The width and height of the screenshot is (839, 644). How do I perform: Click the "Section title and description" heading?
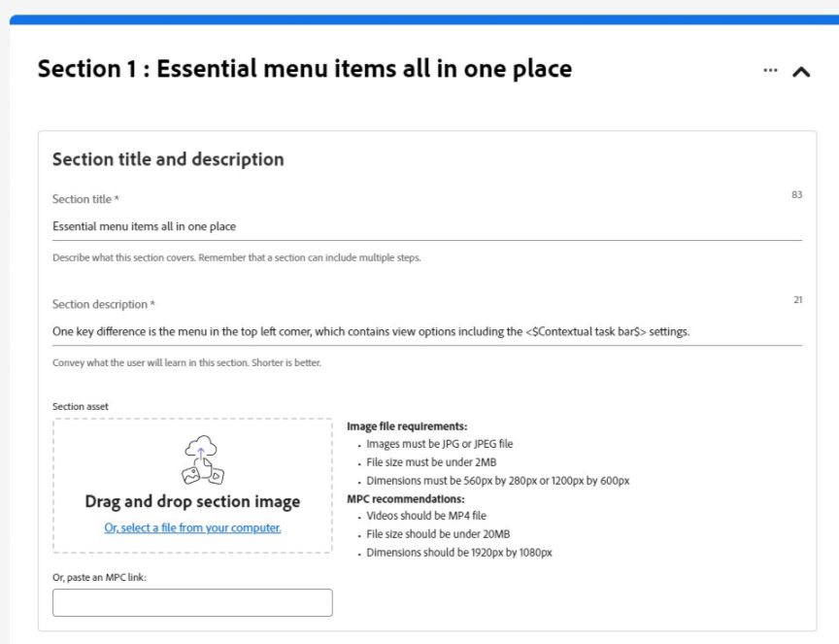[168, 159]
